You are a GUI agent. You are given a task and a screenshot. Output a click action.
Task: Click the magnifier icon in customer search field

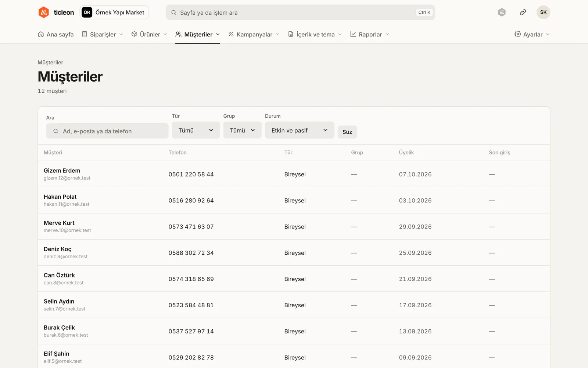[56, 131]
